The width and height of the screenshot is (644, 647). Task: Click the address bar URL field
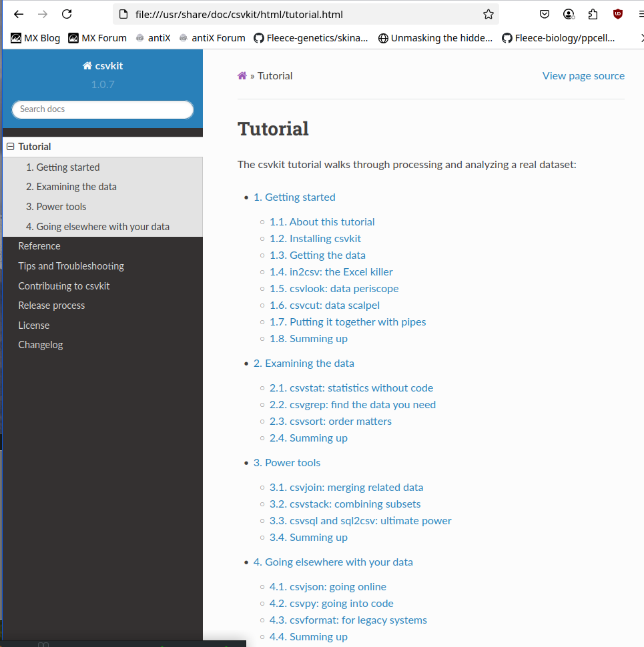[x=306, y=15]
